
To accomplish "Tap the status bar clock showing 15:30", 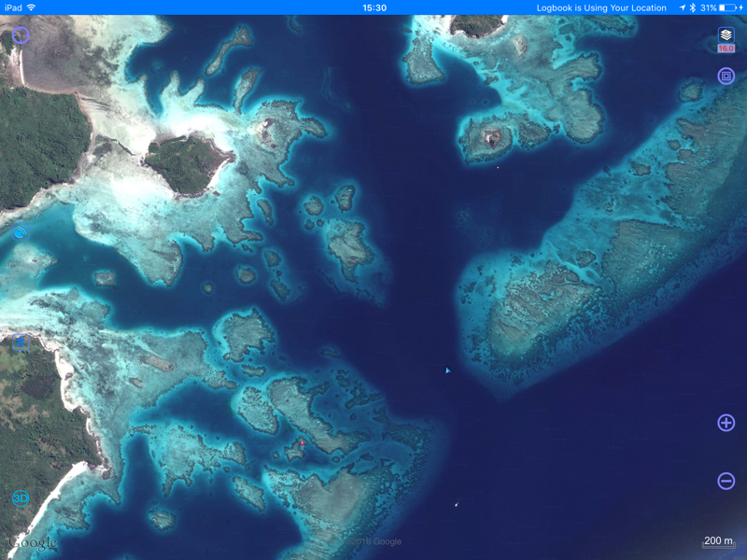I will [x=373, y=7].
